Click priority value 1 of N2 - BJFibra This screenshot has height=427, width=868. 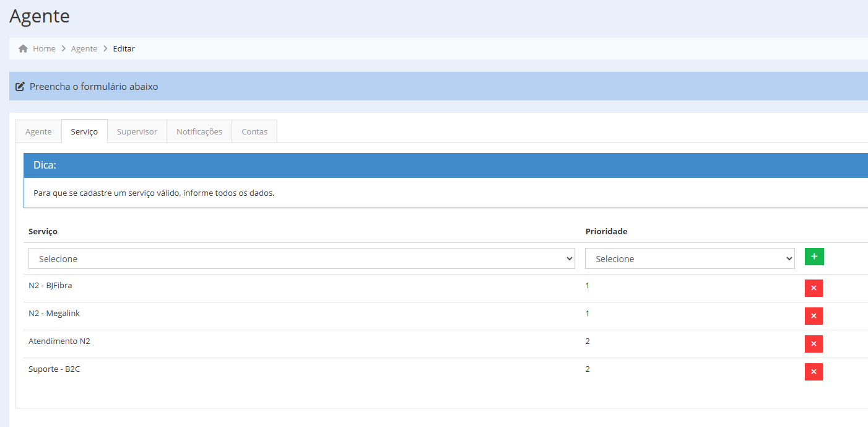588,286
